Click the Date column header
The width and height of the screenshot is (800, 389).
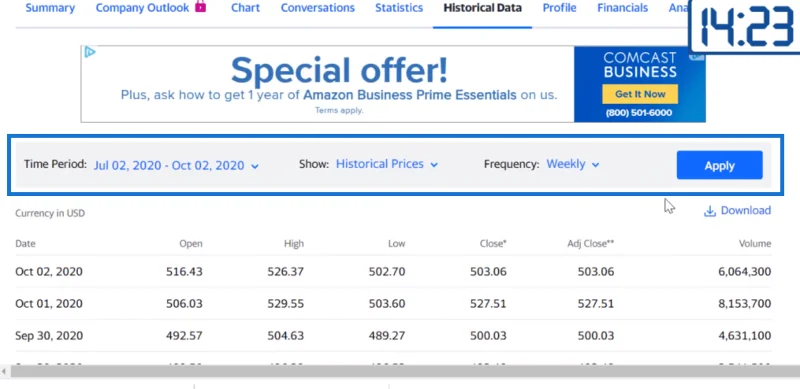26,244
